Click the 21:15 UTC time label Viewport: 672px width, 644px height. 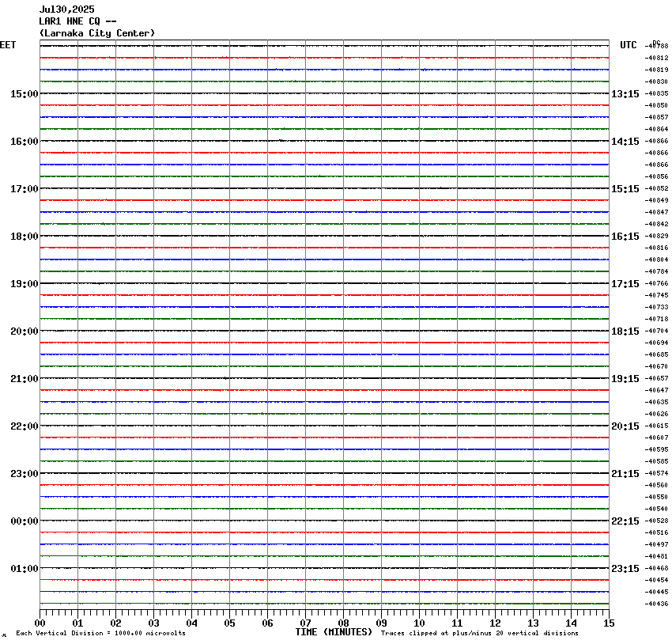click(x=625, y=474)
